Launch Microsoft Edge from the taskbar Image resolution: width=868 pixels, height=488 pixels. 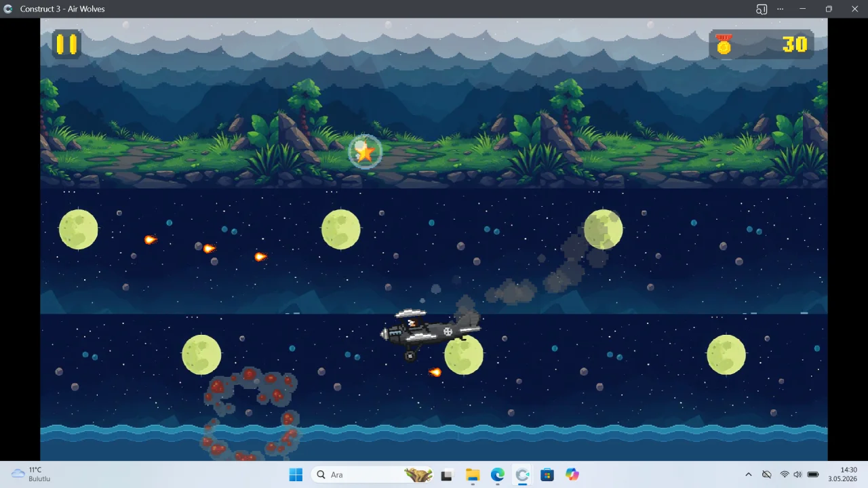pos(498,474)
